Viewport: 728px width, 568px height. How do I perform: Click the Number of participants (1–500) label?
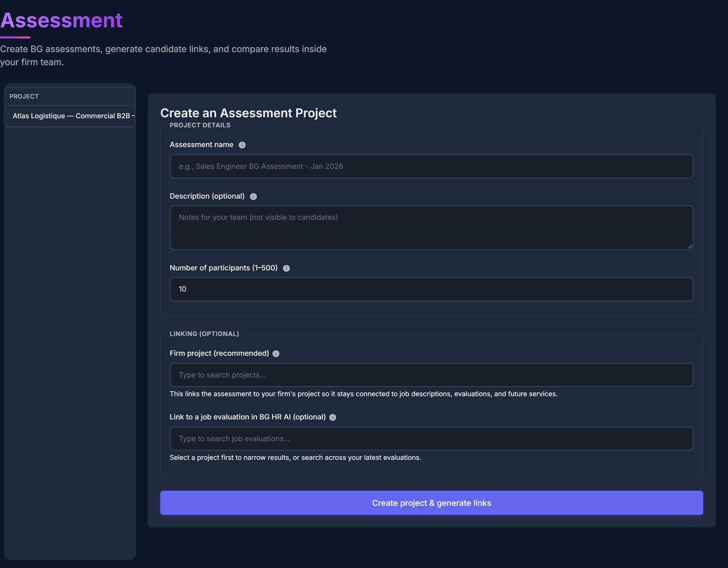point(223,268)
